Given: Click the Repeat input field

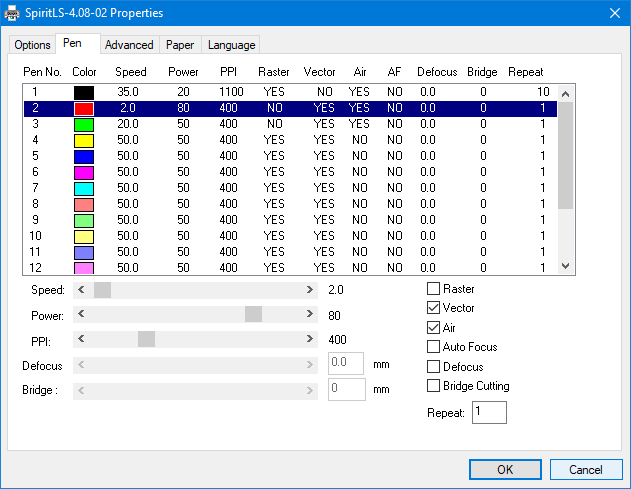Looking at the screenshot, I should coord(489,412).
